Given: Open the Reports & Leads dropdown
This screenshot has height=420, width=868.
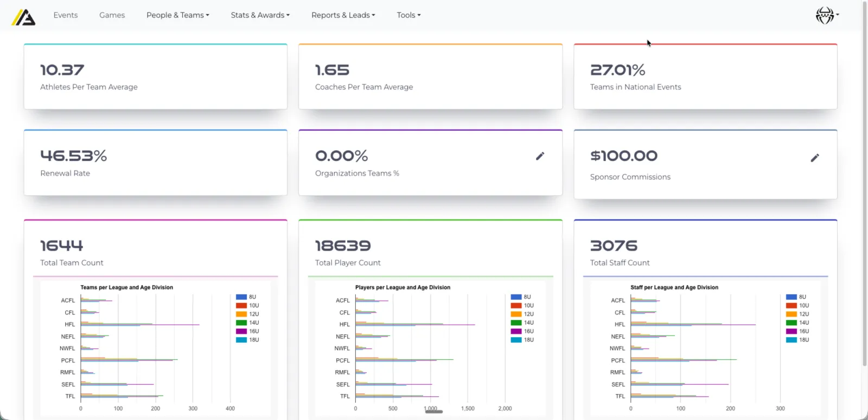Looking at the screenshot, I should (343, 15).
